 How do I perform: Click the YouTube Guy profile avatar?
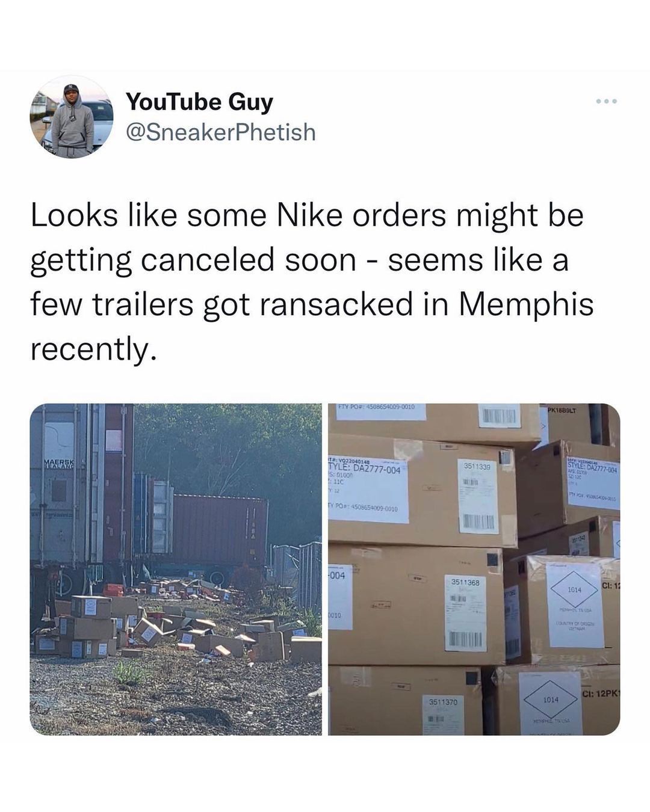(72, 118)
